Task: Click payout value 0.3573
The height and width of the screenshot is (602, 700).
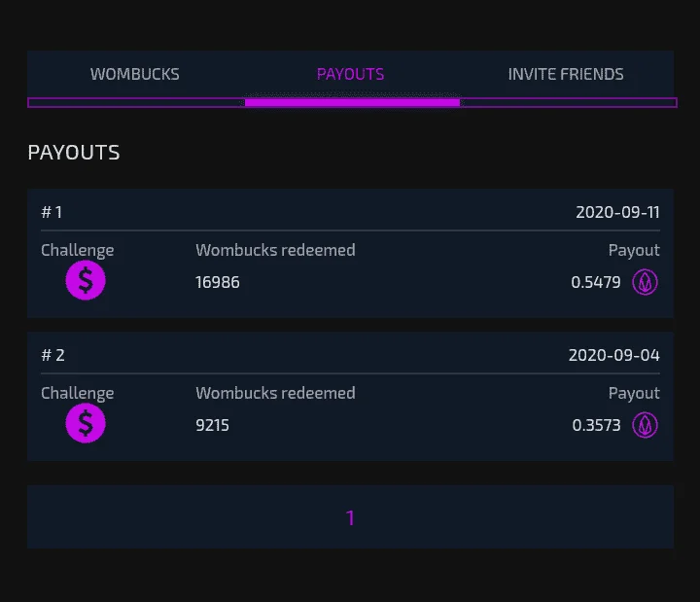Action: coord(596,425)
